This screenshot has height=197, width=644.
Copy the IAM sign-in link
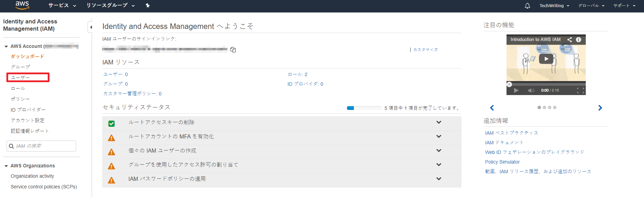click(x=233, y=50)
